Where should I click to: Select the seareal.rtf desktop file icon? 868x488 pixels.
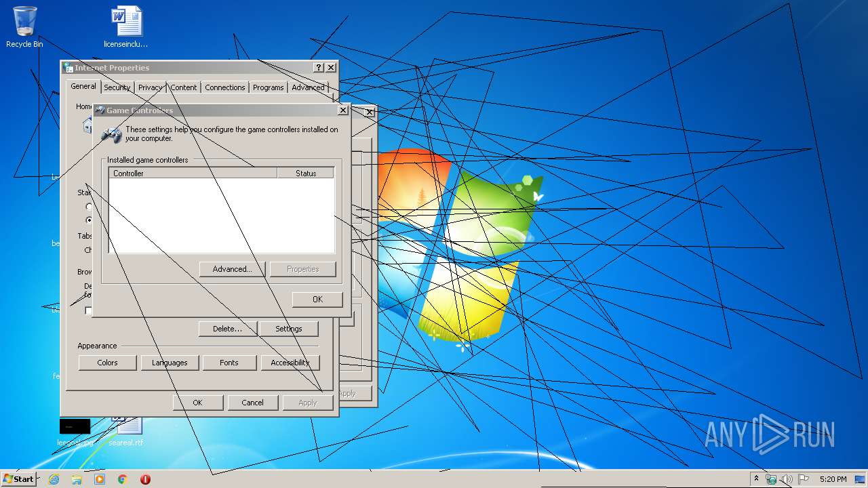126,432
